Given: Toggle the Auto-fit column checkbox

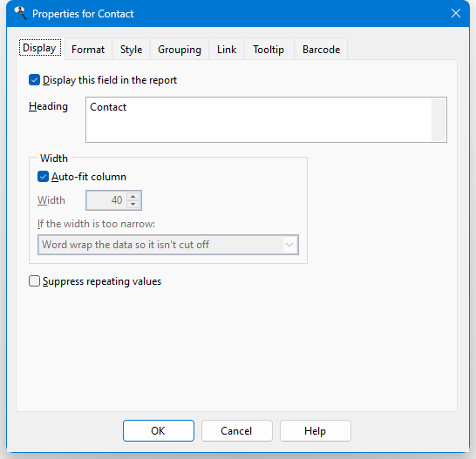Looking at the screenshot, I should [43, 177].
